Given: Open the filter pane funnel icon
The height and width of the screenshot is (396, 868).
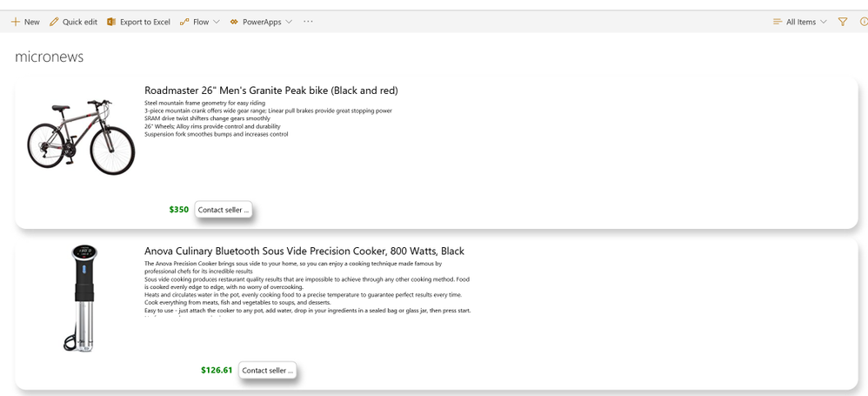Looking at the screenshot, I should [x=843, y=22].
